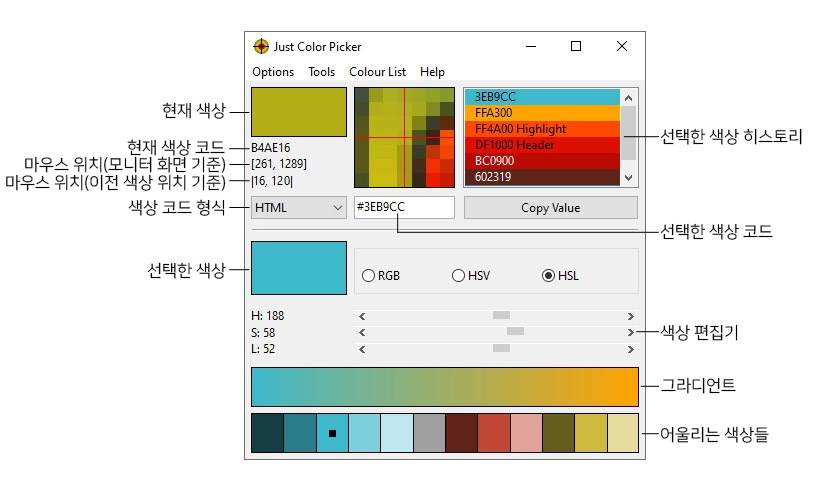The width and height of the screenshot is (822, 487).
Task: Click the L slider thumb
Action: tap(501, 348)
